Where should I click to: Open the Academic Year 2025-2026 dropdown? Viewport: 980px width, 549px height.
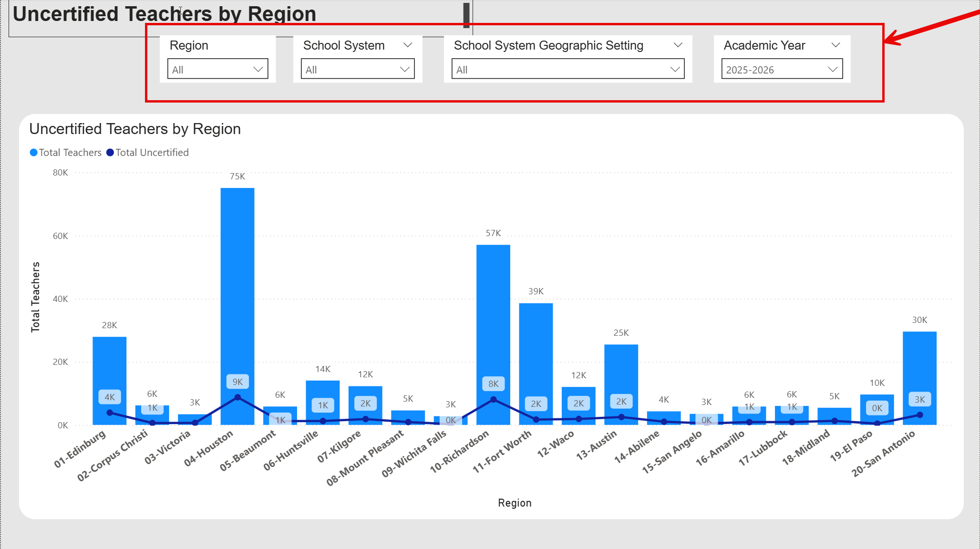point(782,69)
